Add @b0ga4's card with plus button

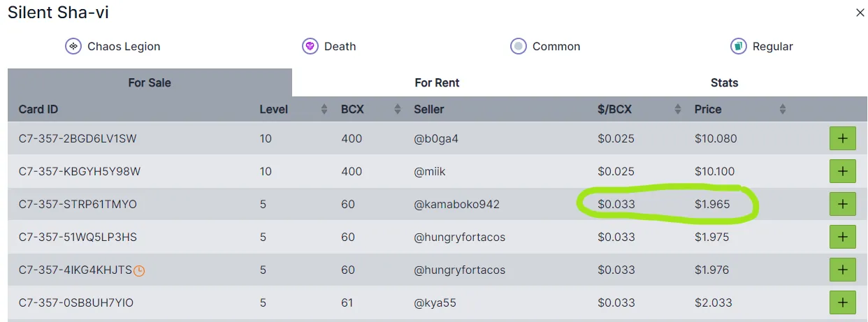pyautogui.click(x=843, y=138)
